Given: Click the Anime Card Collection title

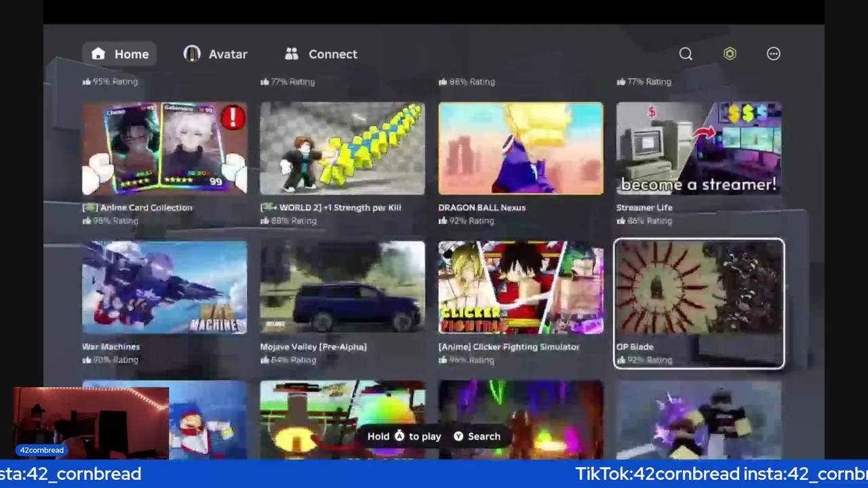Looking at the screenshot, I should click(137, 207).
